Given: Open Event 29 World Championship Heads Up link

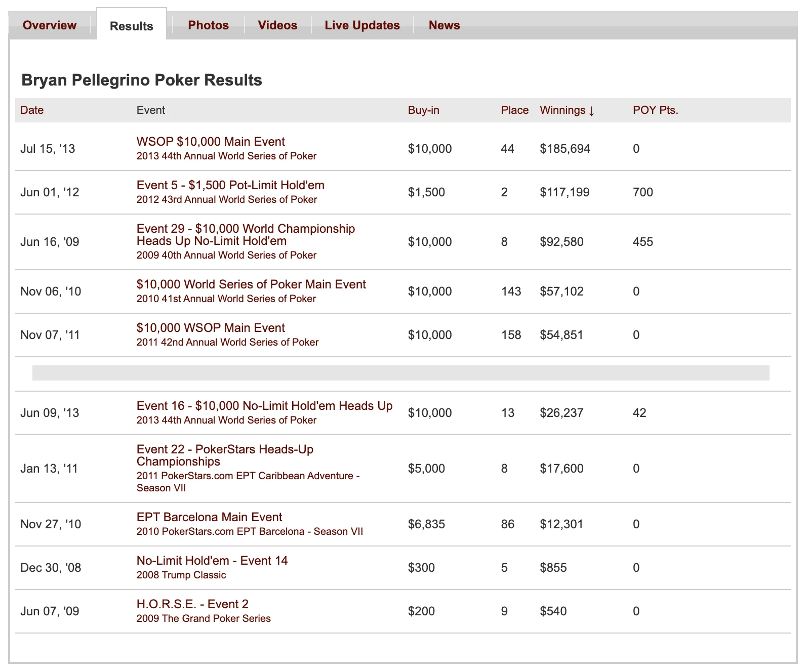Looking at the screenshot, I should point(246,235).
